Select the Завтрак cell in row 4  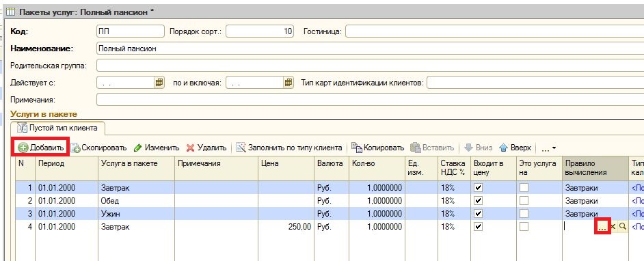coord(136,227)
